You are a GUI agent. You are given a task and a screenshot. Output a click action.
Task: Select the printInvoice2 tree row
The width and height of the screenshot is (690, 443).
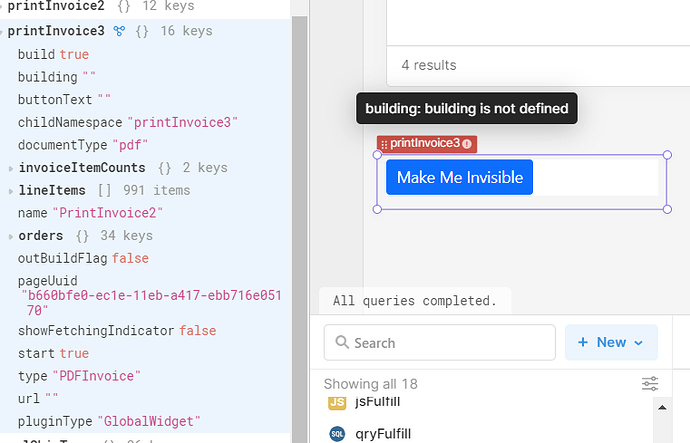[x=145, y=6]
